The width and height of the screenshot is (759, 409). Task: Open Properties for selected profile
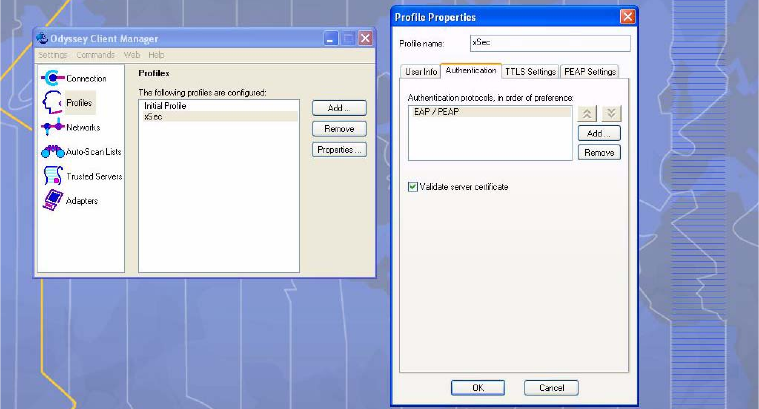339,150
